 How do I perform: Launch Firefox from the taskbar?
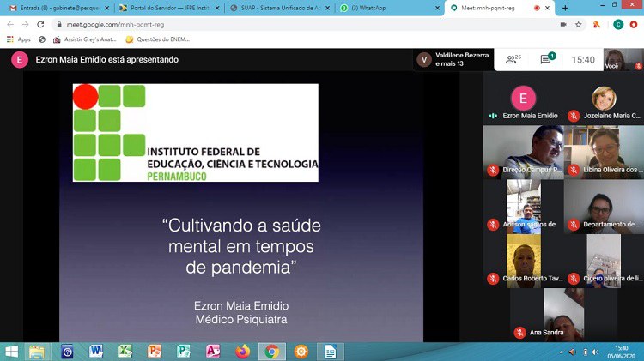point(242,351)
